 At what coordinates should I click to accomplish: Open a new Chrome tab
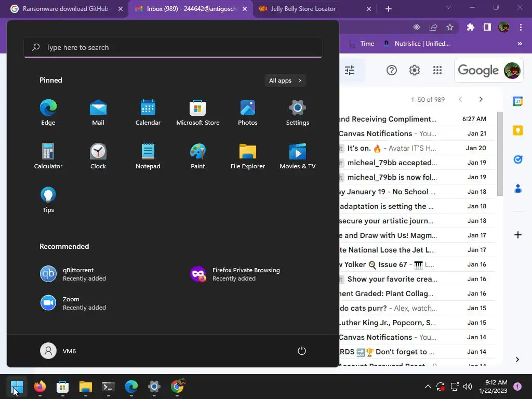[x=389, y=9]
